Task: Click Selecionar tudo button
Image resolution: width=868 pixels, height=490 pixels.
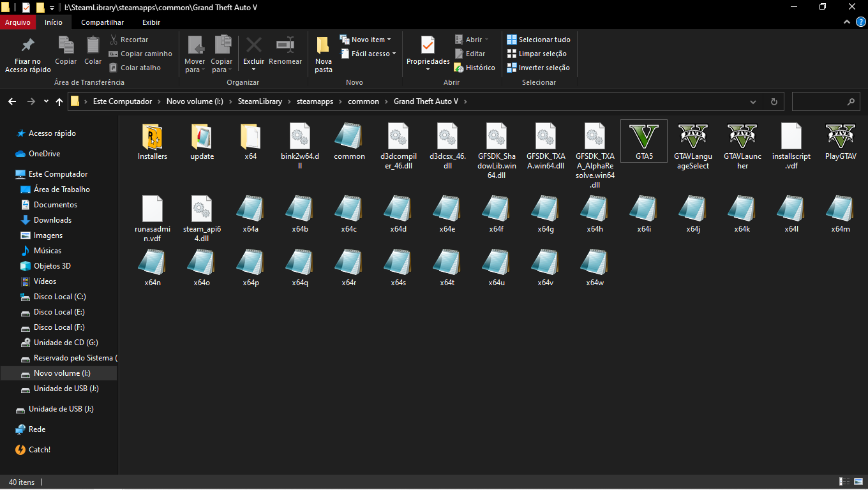Action: (538, 40)
